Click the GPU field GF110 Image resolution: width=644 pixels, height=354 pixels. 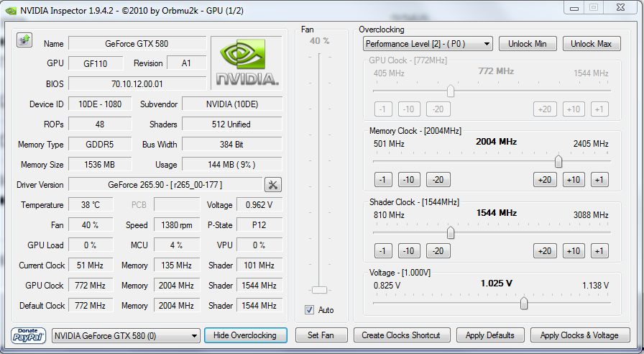click(x=96, y=63)
